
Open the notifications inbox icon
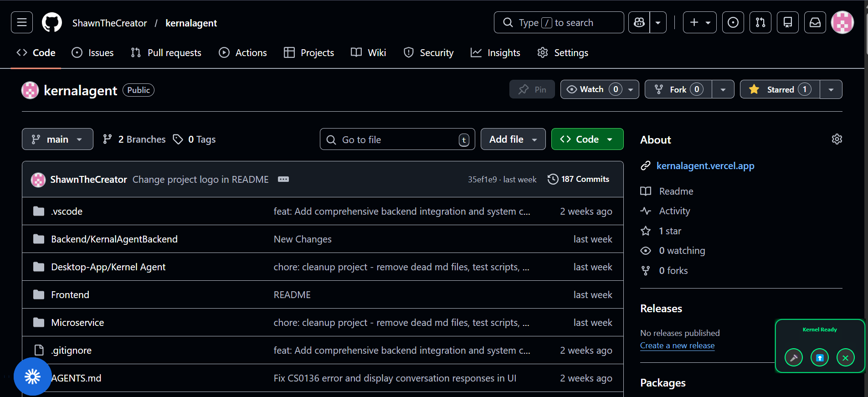(x=815, y=22)
